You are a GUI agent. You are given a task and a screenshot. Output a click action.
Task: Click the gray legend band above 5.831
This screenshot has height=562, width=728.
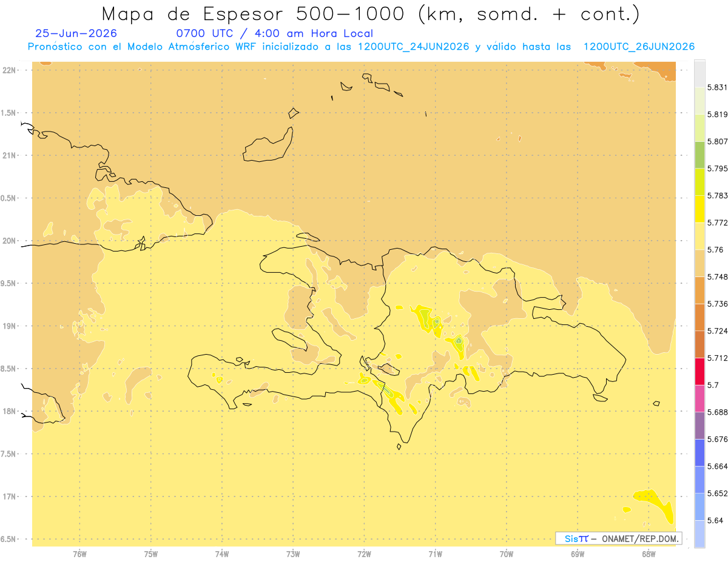(699, 73)
